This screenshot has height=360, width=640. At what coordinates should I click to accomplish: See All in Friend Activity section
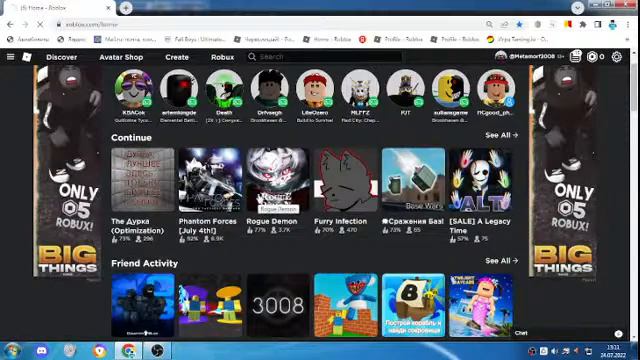[x=501, y=261]
